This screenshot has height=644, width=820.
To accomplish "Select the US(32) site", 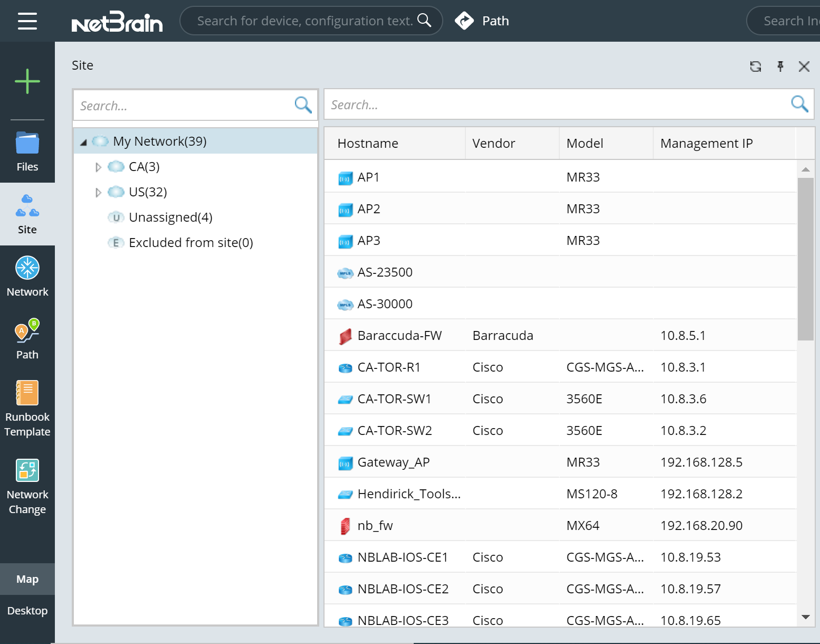I will (x=148, y=192).
